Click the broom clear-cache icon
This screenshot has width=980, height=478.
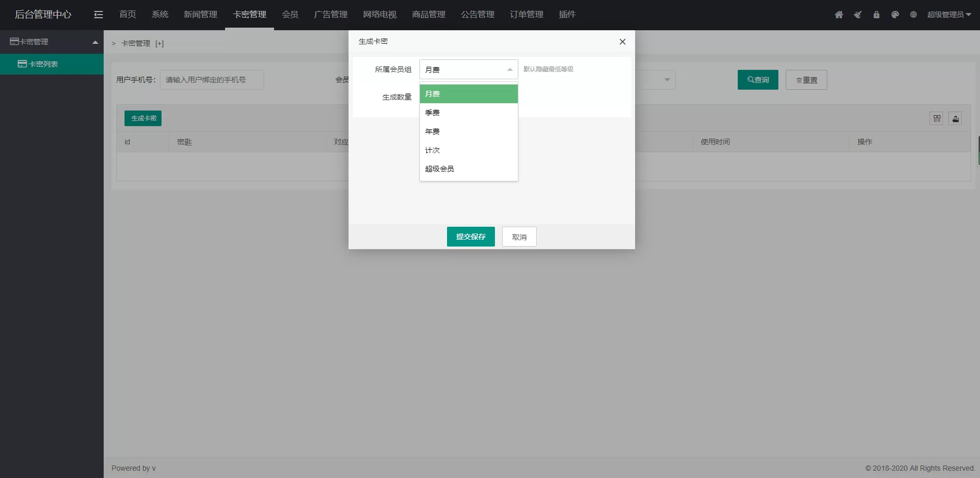858,15
